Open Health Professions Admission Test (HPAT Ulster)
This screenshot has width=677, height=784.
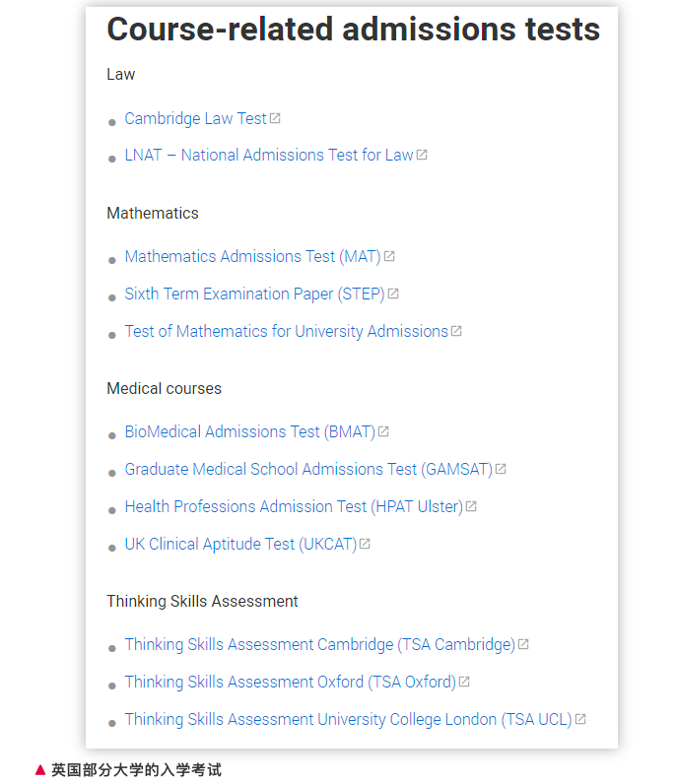[293, 507]
